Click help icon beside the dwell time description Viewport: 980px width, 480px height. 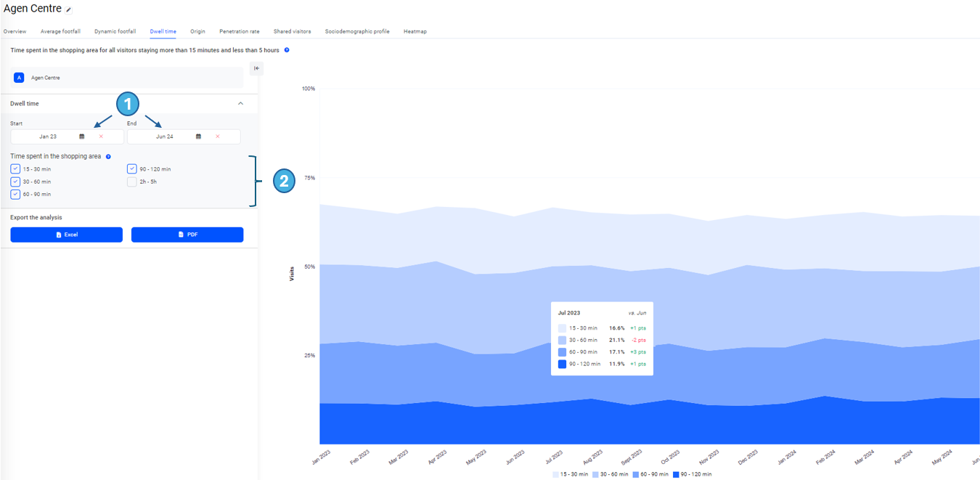click(287, 50)
